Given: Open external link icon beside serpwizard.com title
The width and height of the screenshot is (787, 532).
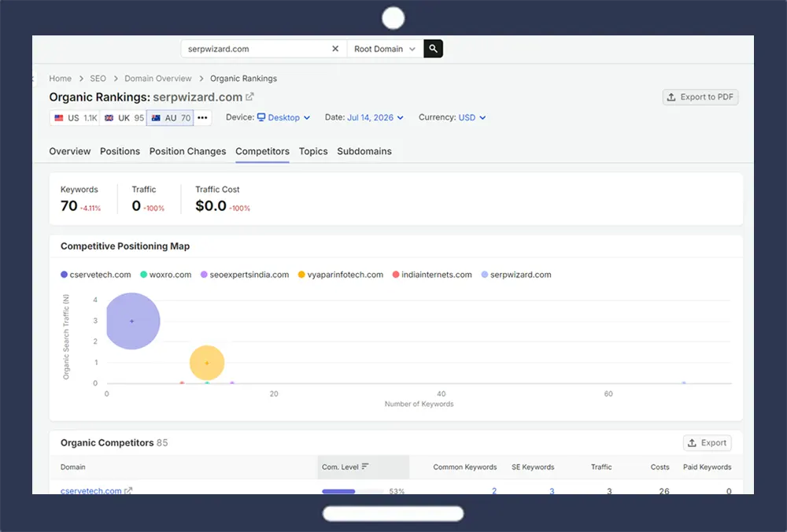Looking at the screenshot, I should [249, 96].
